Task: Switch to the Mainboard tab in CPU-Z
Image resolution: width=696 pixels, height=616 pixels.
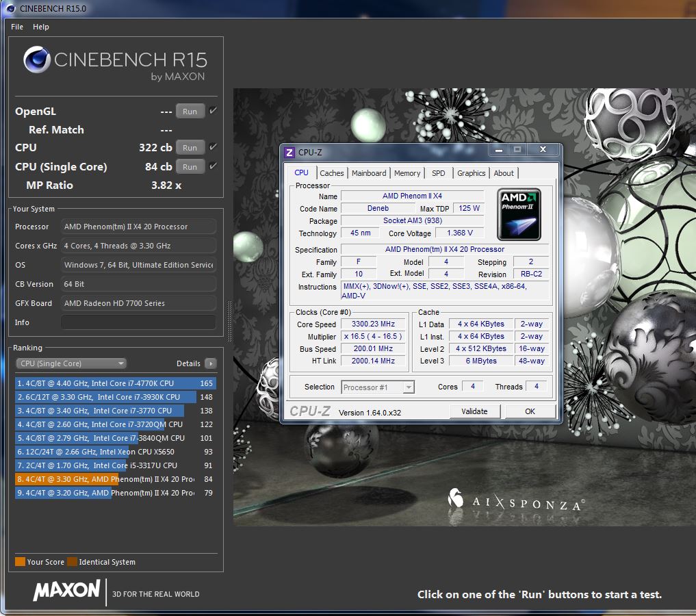Action: point(369,173)
